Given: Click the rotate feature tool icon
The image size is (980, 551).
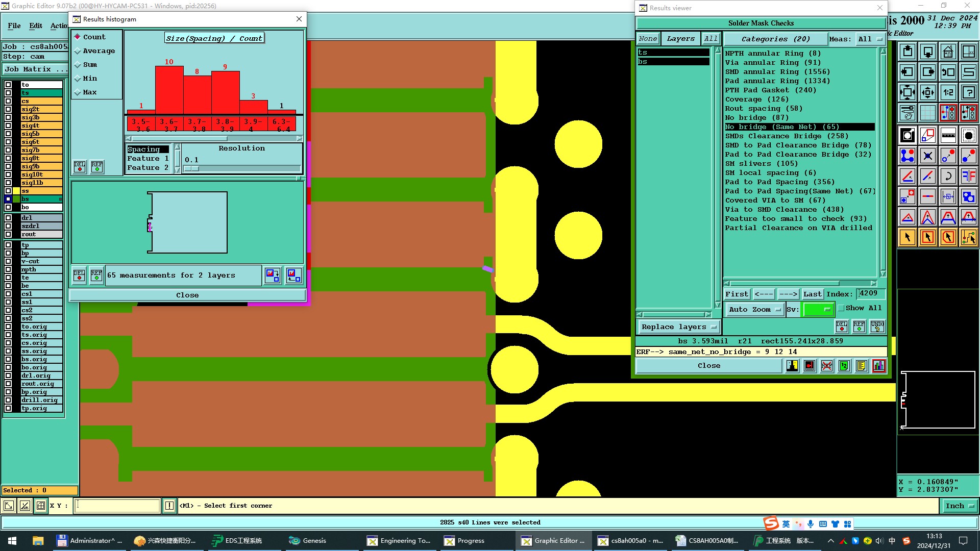Looking at the screenshot, I should (x=948, y=176).
